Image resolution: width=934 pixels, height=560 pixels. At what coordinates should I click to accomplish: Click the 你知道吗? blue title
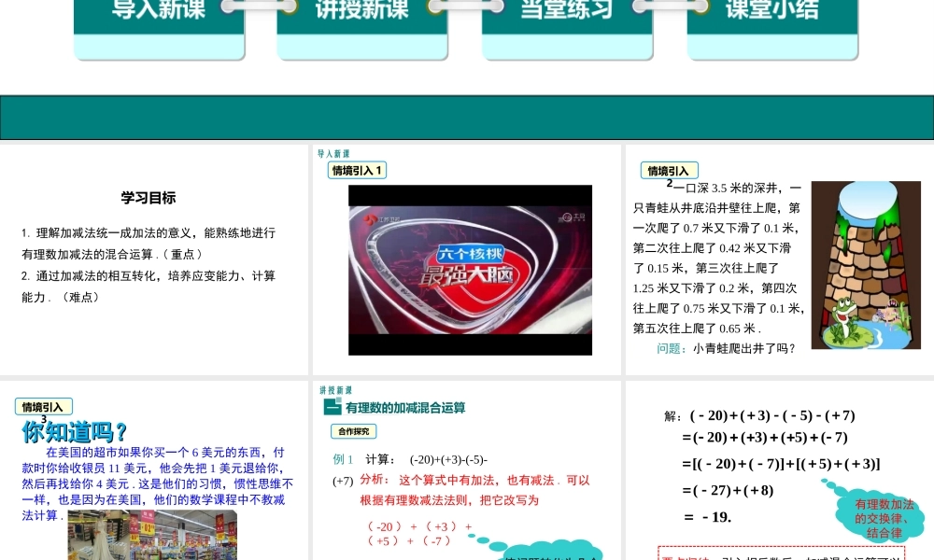coord(74,432)
